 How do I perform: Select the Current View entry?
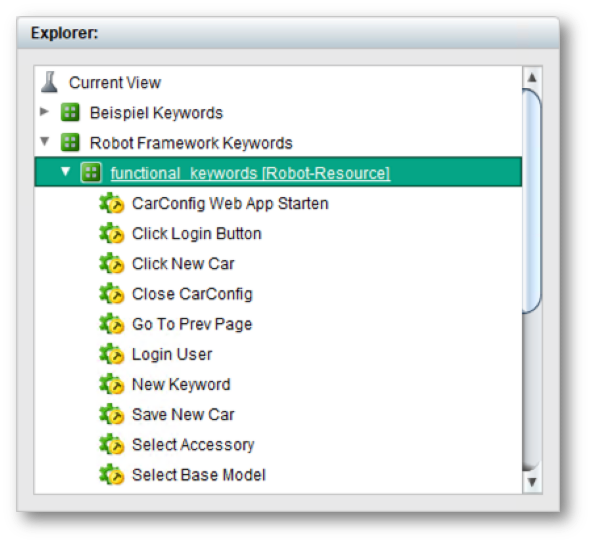click(x=115, y=83)
